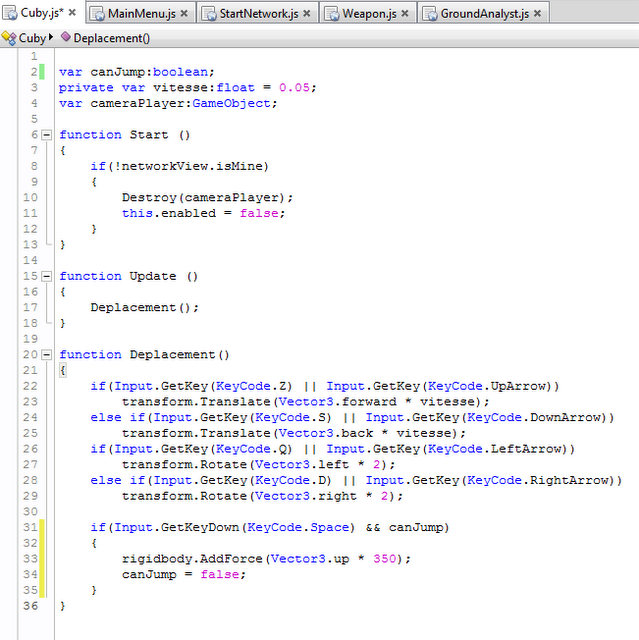Click the MainMenu.js file icon in tab
Screen dimensions: 639x640
pyautogui.click(x=97, y=14)
